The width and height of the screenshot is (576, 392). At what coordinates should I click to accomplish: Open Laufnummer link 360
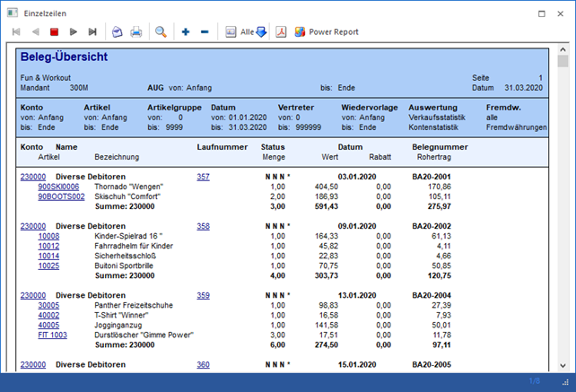point(204,365)
